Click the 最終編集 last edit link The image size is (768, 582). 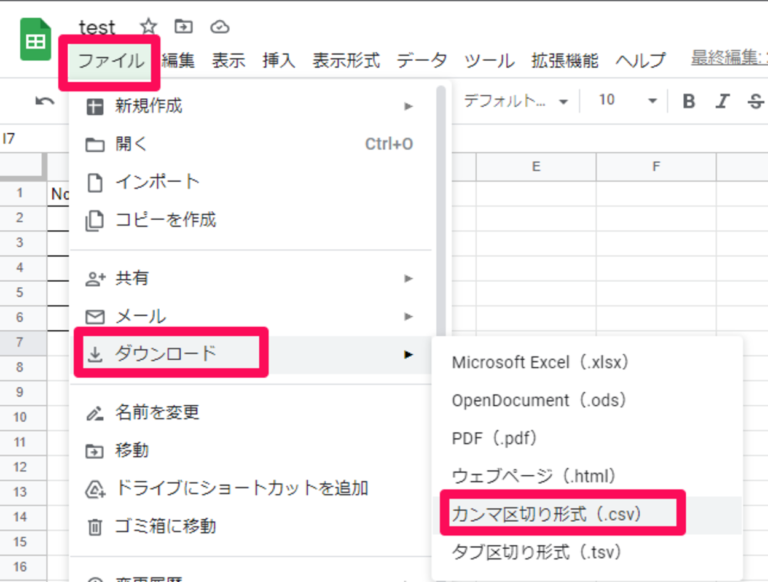point(728,60)
